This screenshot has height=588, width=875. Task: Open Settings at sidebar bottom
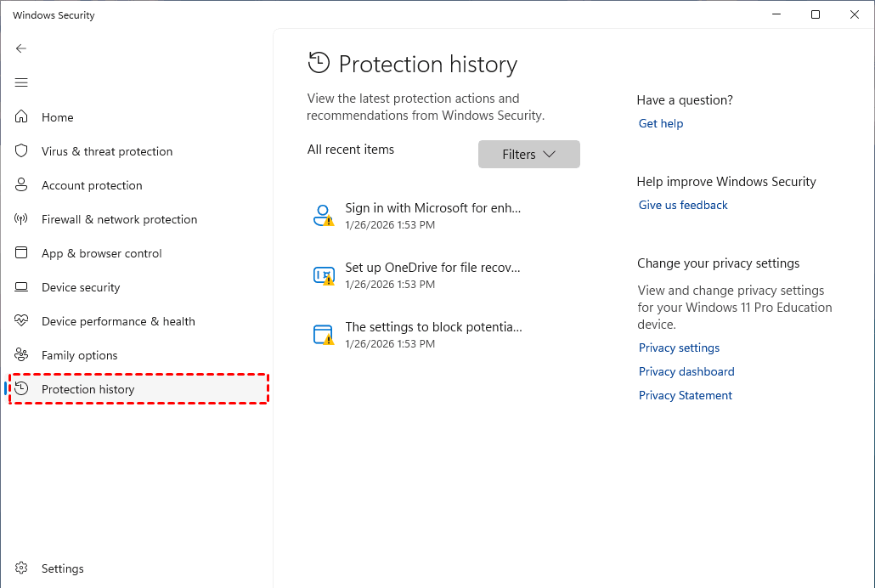click(62, 568)
